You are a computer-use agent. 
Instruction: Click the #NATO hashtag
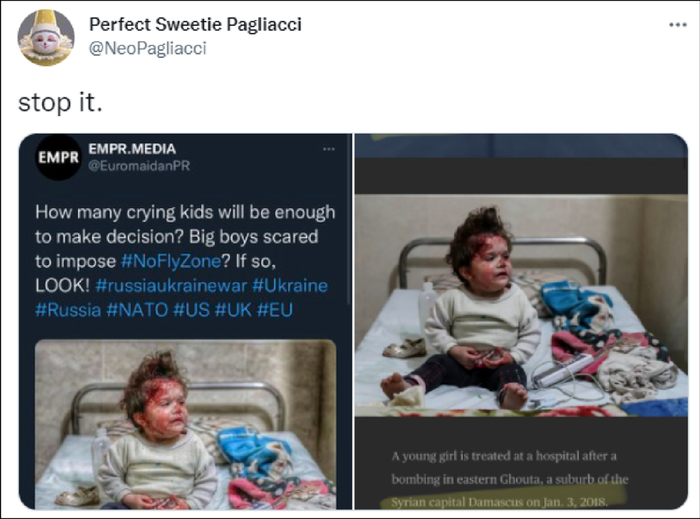point(137,309)
